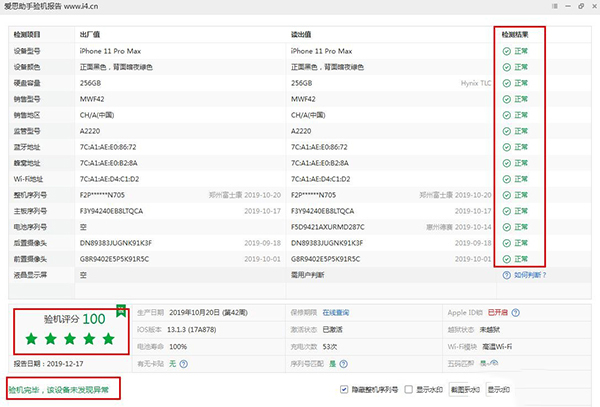
Task: Click the check icon in 硬盘容量 row
Action: 507,83
